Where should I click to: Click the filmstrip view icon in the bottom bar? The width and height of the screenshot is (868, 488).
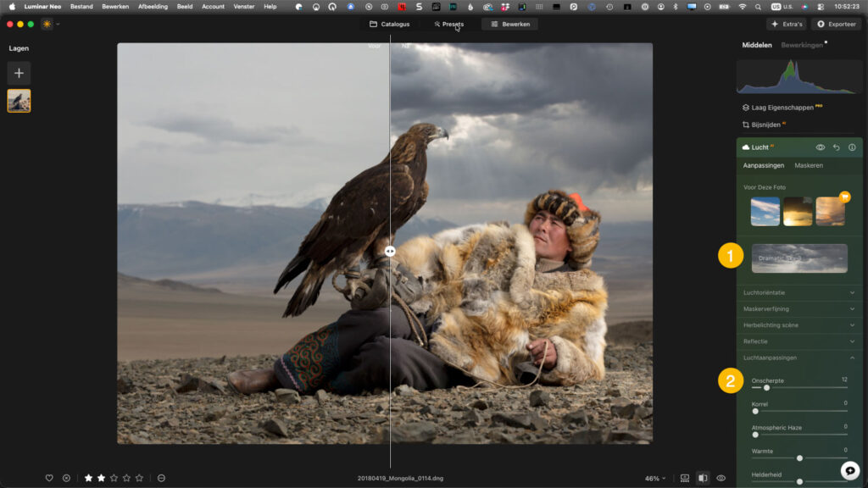click(x=685, y=478)
